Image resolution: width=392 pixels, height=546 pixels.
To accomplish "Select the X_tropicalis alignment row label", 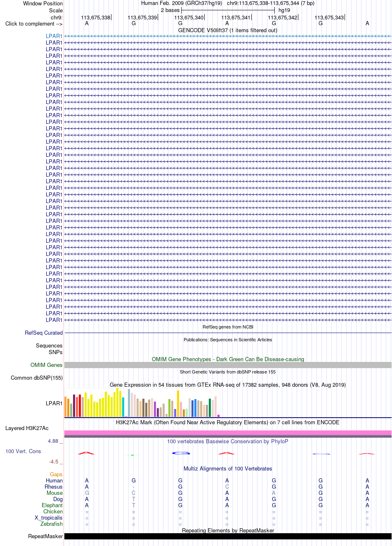I will coord(49,518).
